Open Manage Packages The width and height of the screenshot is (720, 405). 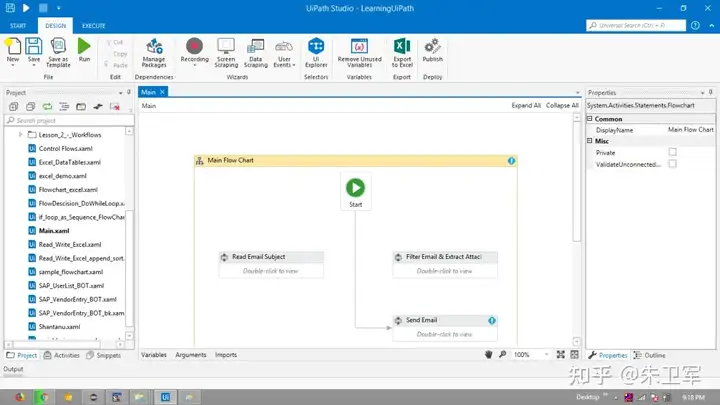(x=154, y=52)
